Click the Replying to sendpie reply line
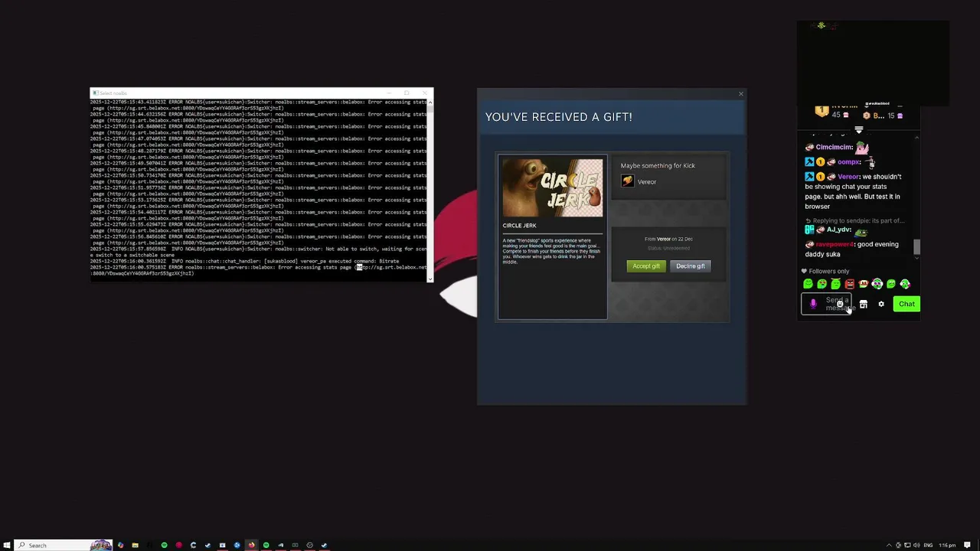Viewport: 980px width, 551px height. click(x=854, y=220)
